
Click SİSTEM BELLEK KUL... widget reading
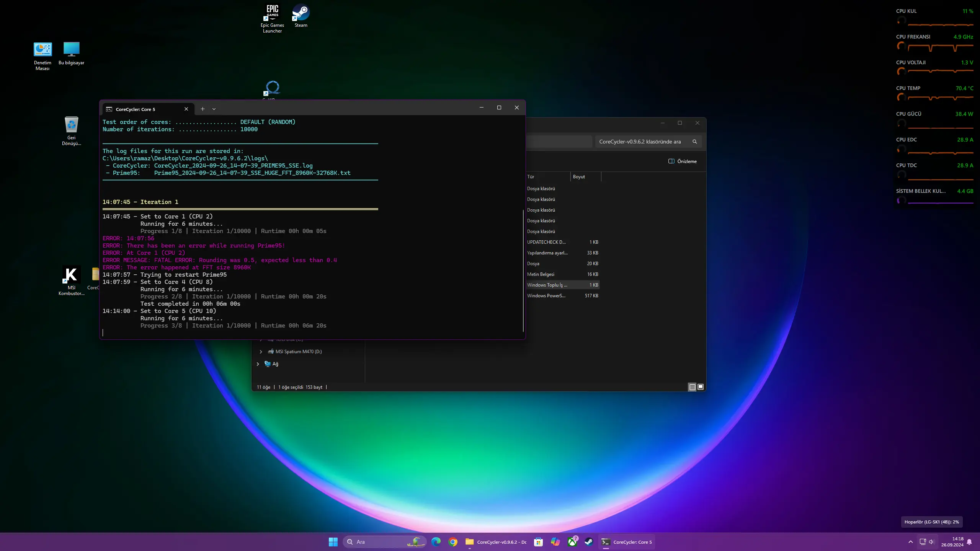[965, 191]
